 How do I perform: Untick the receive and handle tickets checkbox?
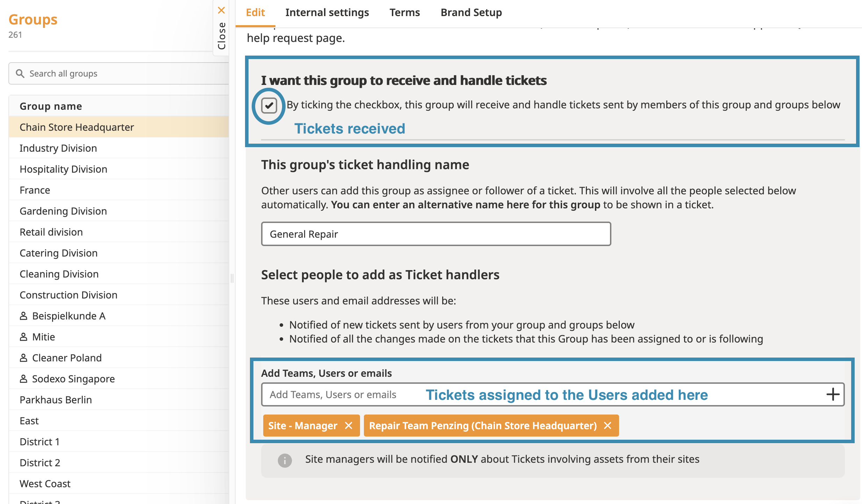[269, 106]
